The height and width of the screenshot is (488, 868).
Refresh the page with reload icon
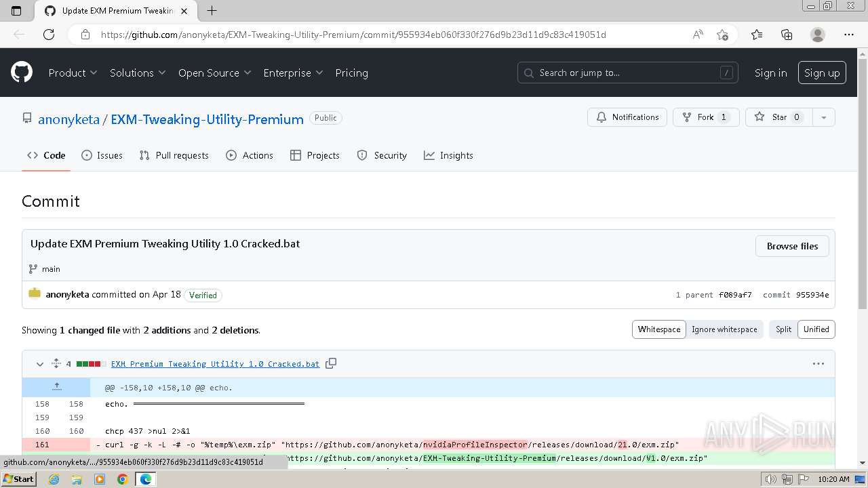(x=49, y=35)
